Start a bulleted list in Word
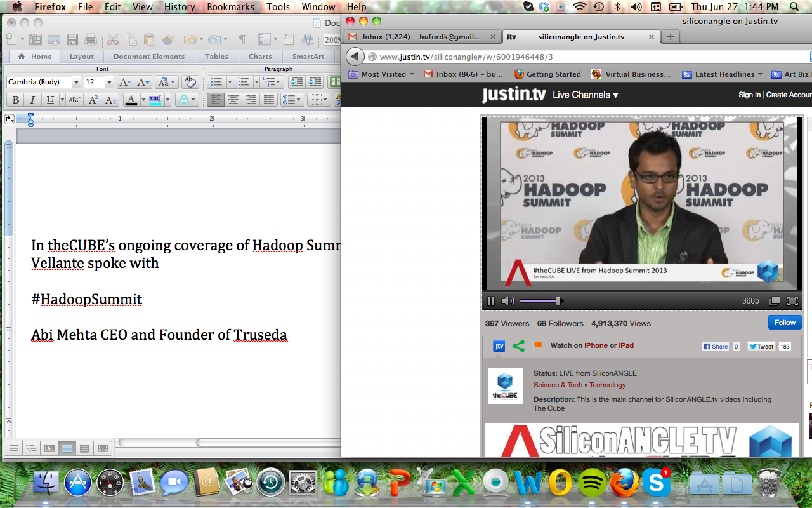This screenshot has width=812, height=508. pyautogui.click(x=216, y=82)
